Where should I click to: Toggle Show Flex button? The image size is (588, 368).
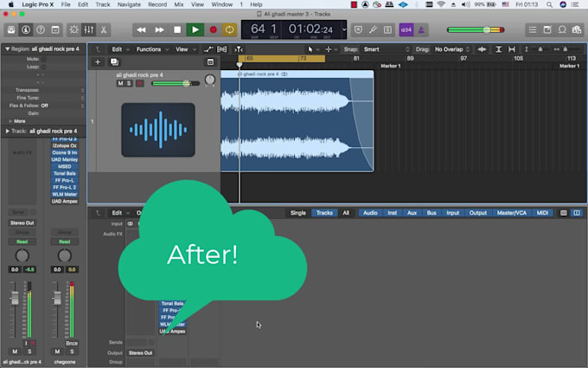click(x=222, y=49)
